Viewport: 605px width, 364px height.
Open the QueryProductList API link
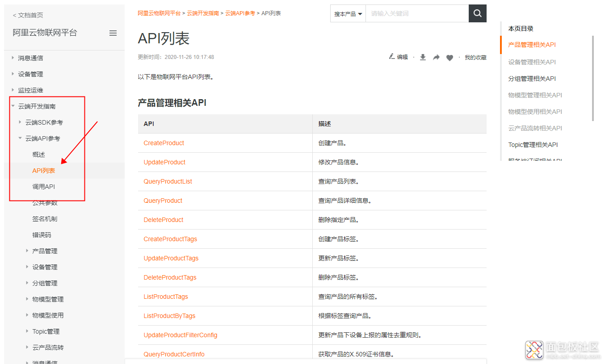(168, 181)
